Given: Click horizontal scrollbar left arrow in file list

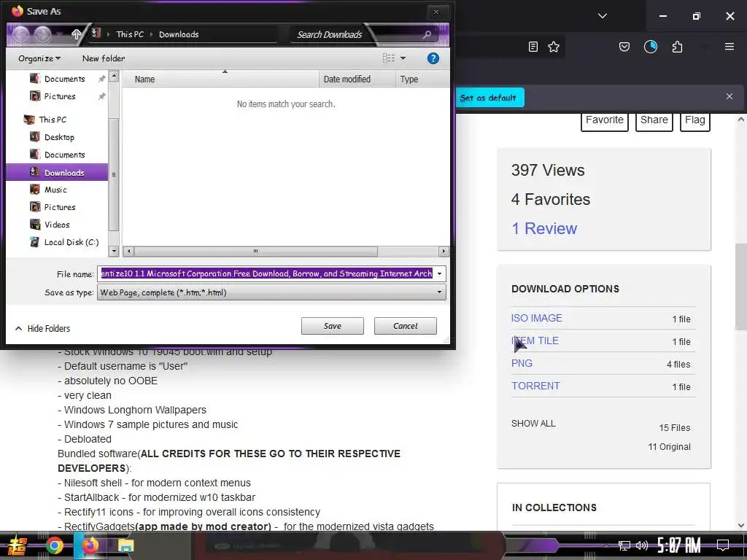Looking at the screenshot, I should (128, 251).
